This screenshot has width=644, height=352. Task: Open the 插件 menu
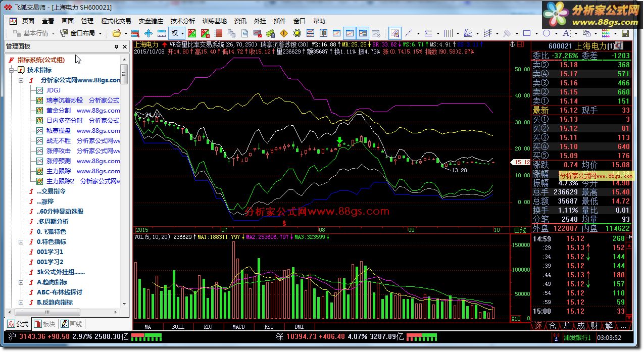coord(279,21)
